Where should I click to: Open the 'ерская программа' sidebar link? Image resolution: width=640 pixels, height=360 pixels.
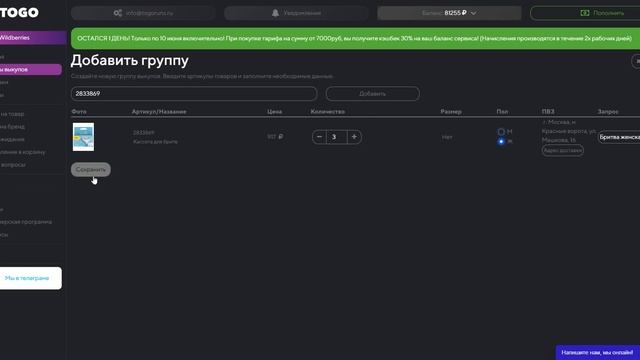click(26, 222)
